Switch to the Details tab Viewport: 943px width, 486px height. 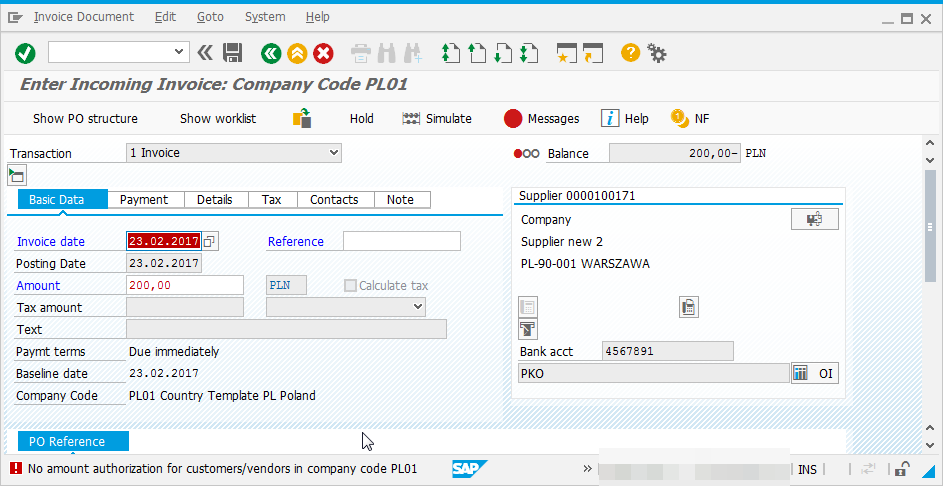pos(215,200)
